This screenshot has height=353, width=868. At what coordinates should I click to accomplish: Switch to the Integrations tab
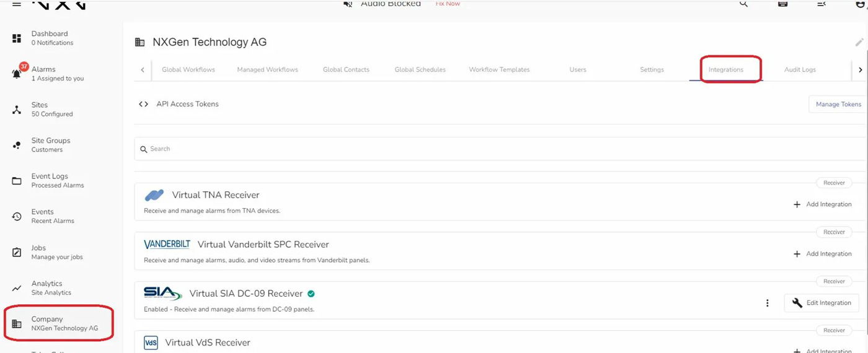[x=725, y=69]
